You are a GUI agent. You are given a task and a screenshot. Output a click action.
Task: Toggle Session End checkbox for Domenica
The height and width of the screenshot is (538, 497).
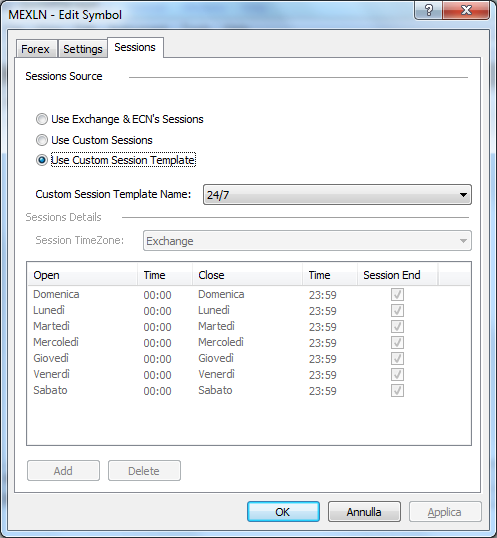click(397, 294)
